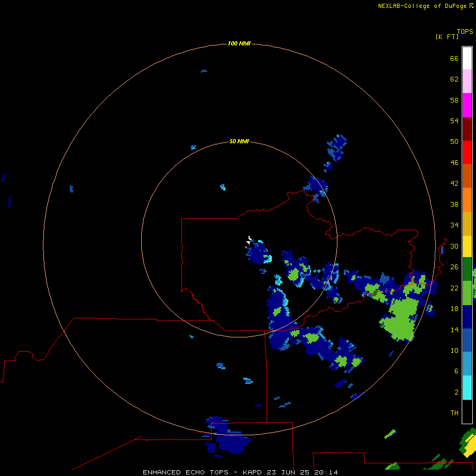Screen dimensions: 476x476
Task: Pick the bright orange legend swatch
Action: coord(467,199)
